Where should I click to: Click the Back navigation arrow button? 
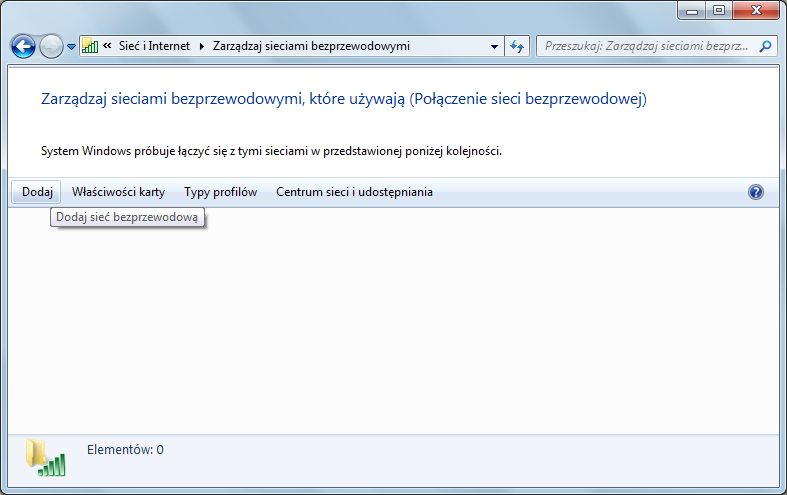23,46
